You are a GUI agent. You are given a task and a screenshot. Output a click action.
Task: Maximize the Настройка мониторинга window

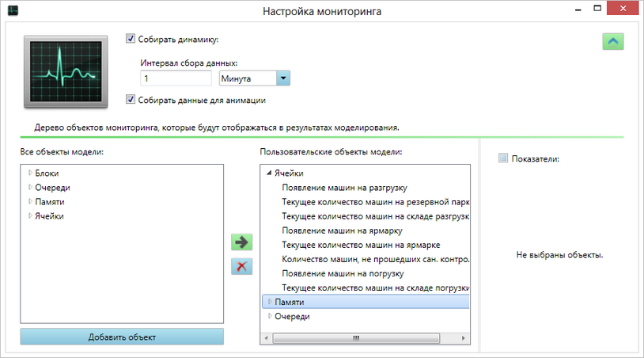597,8
